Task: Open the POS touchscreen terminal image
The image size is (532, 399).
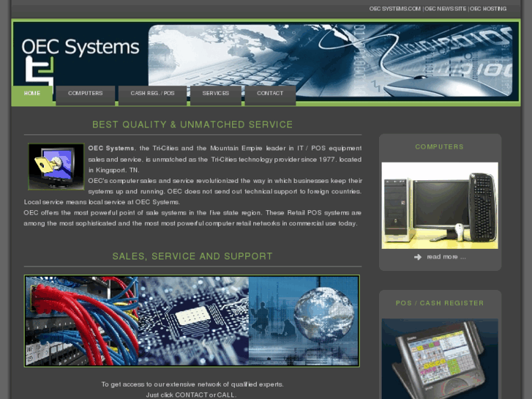Action: (x=440, y=359)
